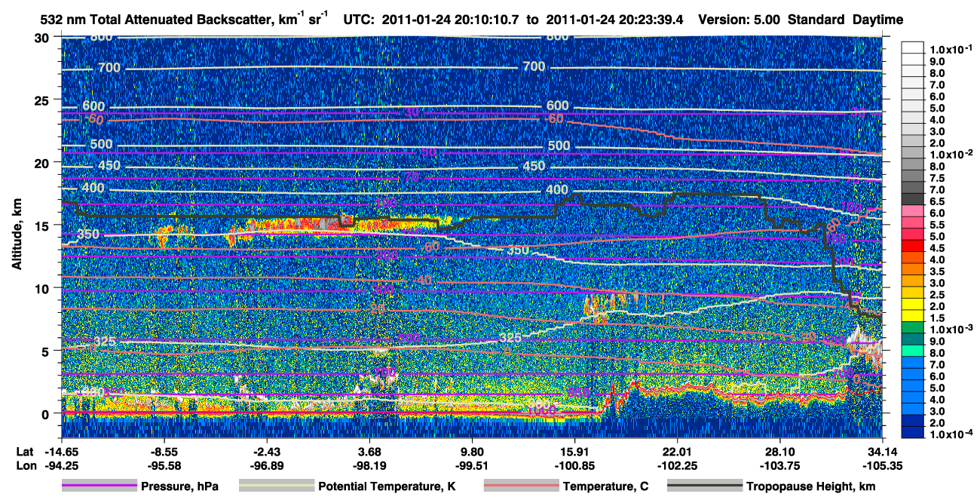The image size is (980, 503).
Task: Select longitude value -95.58
Action: (164, 465)
